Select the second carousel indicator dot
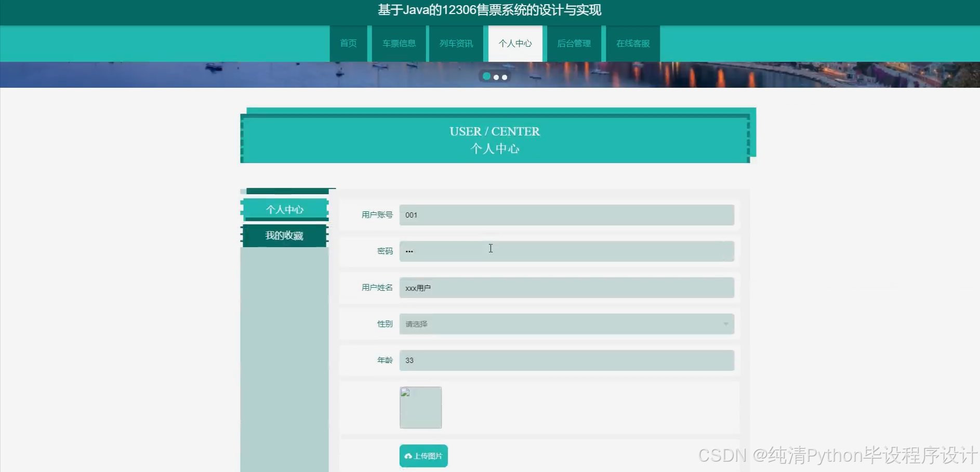The image size is (980, 472). (496, 77)
